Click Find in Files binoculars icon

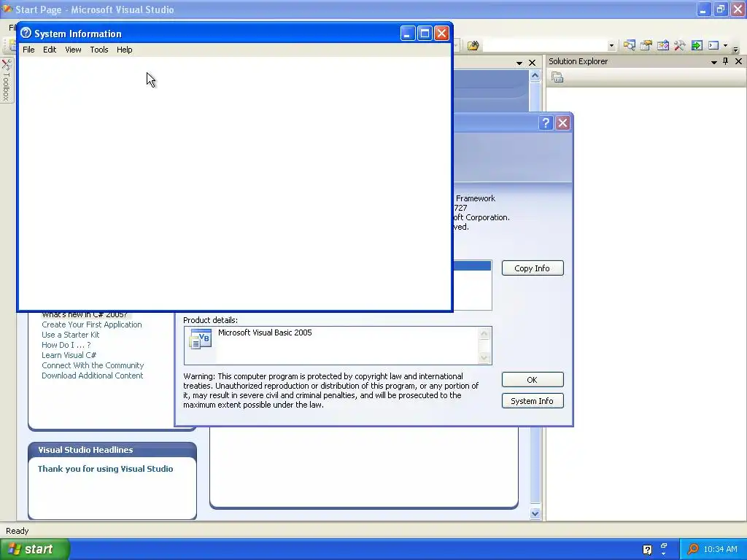pyautogui.click(x=473, y=46)
